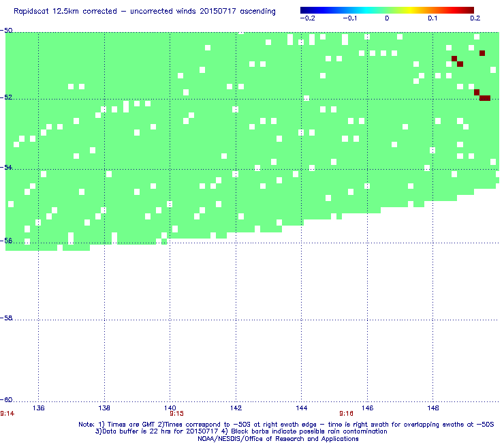Click the longitude label 136
The height and width of the screenshot is (443, 504).
pos(39,408)
